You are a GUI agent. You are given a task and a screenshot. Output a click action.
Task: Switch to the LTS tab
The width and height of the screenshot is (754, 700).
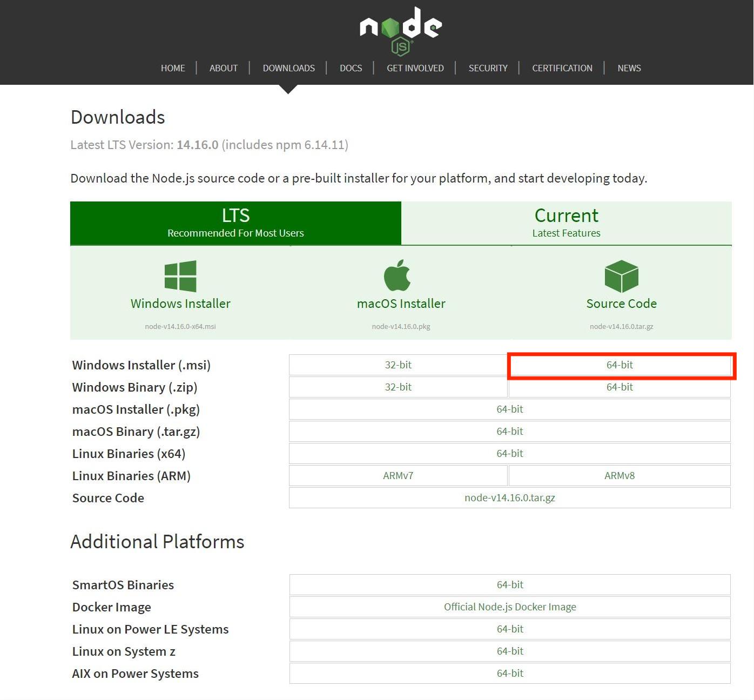click(235, 223)
